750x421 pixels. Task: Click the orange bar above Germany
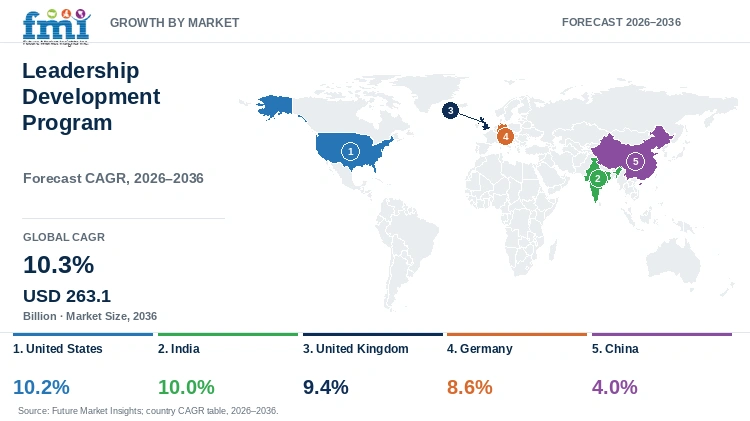point(517,334)
